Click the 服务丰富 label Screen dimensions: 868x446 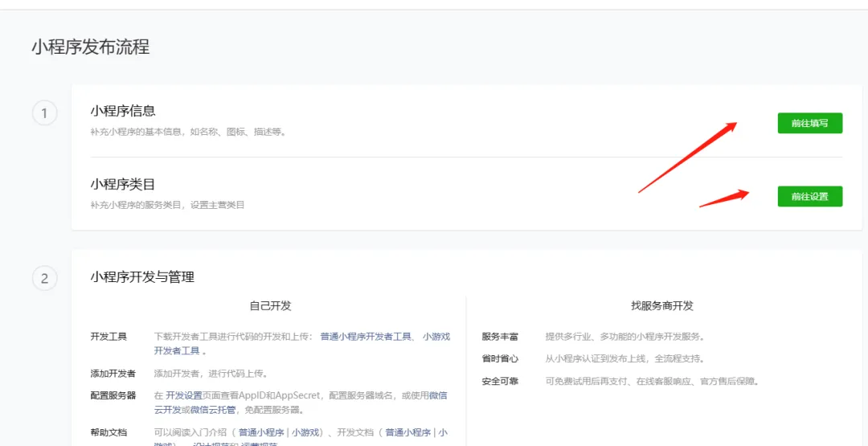500,337
